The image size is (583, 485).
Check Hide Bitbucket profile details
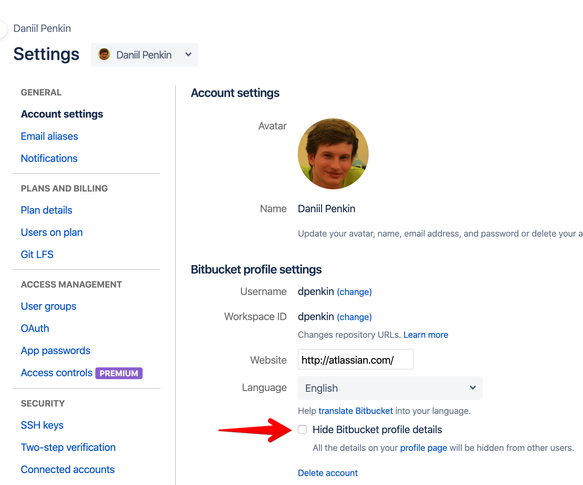pyautogui.click(x=302, y=430)
